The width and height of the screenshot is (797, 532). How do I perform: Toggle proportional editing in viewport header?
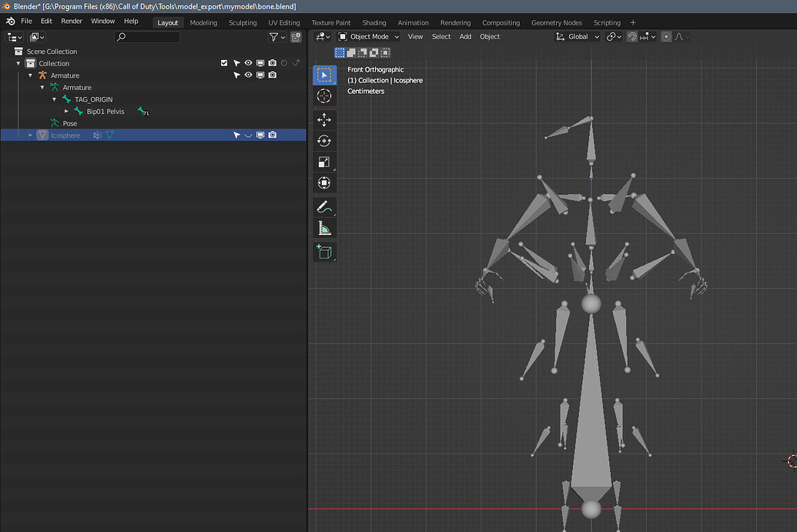tap(666, 37)
